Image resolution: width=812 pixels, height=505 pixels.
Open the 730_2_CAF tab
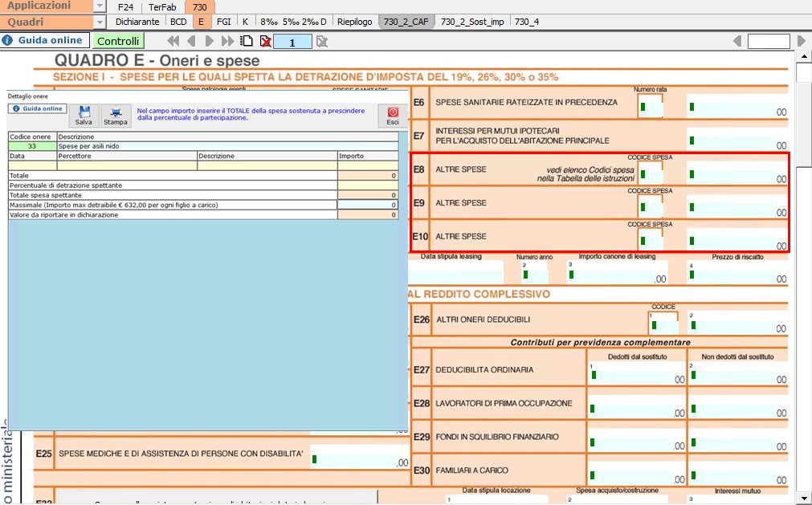[406, 22]
